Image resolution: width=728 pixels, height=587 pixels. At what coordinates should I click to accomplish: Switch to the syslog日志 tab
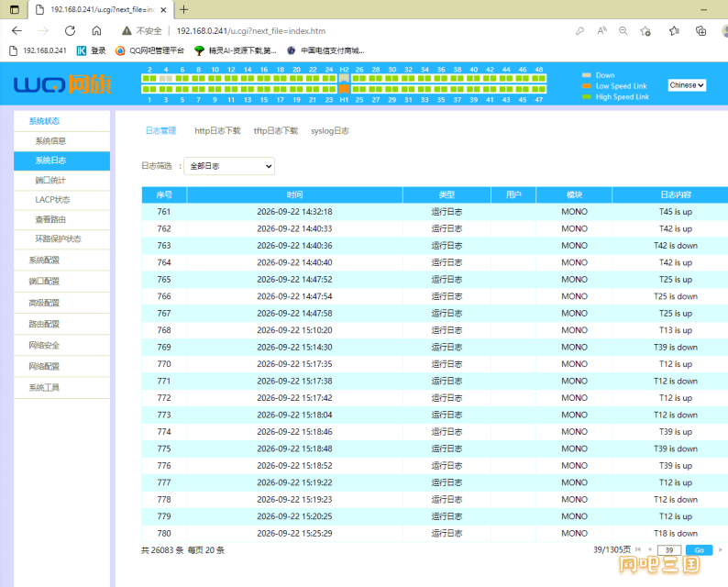point(330,131)
